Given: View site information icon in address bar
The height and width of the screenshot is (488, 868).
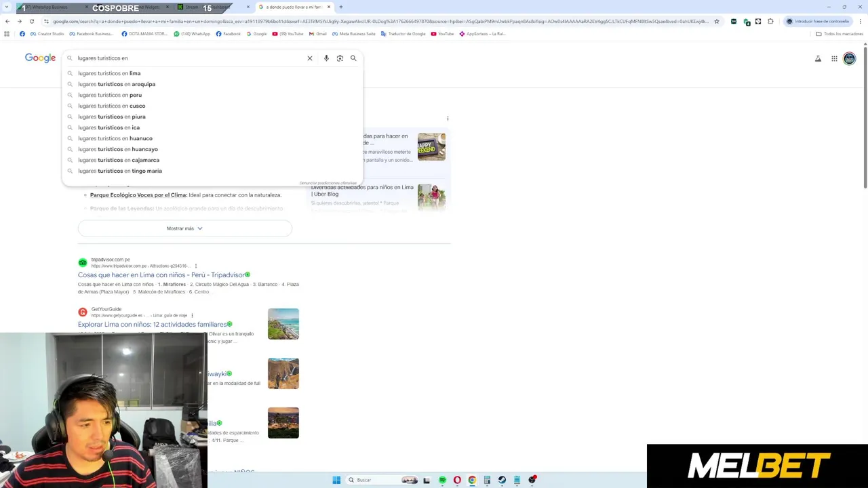Looking at the screenshot, I should click(46, 22).
